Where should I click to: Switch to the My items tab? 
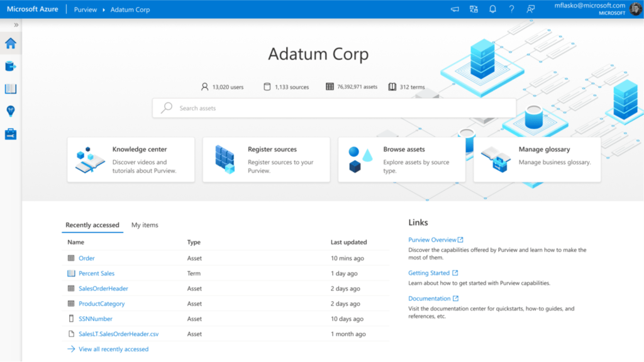click(145, 225)
